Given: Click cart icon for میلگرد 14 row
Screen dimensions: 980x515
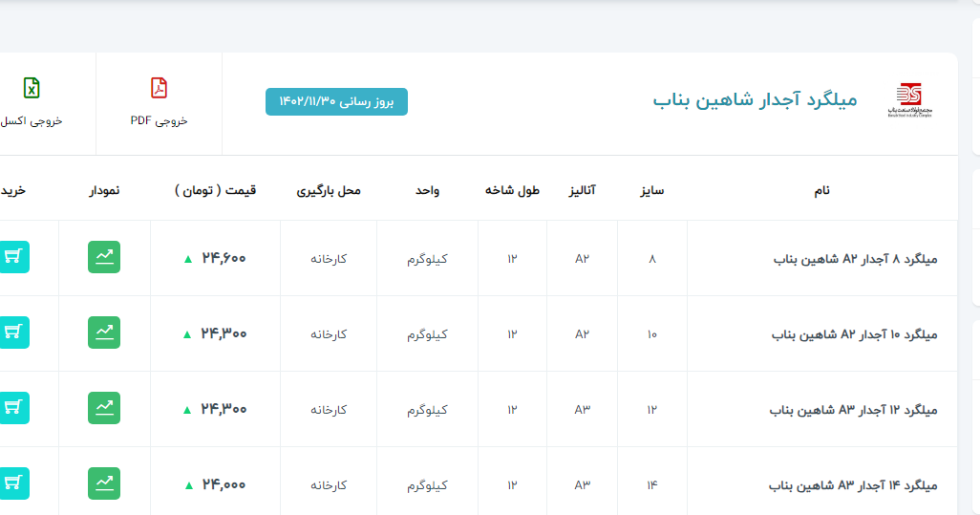Looking at the screenshot, I should [13, 483].
